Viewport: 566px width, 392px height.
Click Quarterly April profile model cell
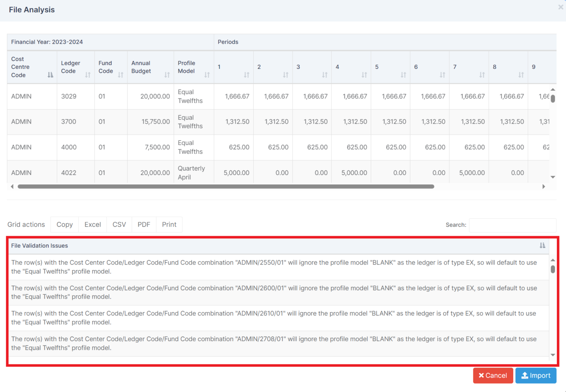click(x=194, y=173)
